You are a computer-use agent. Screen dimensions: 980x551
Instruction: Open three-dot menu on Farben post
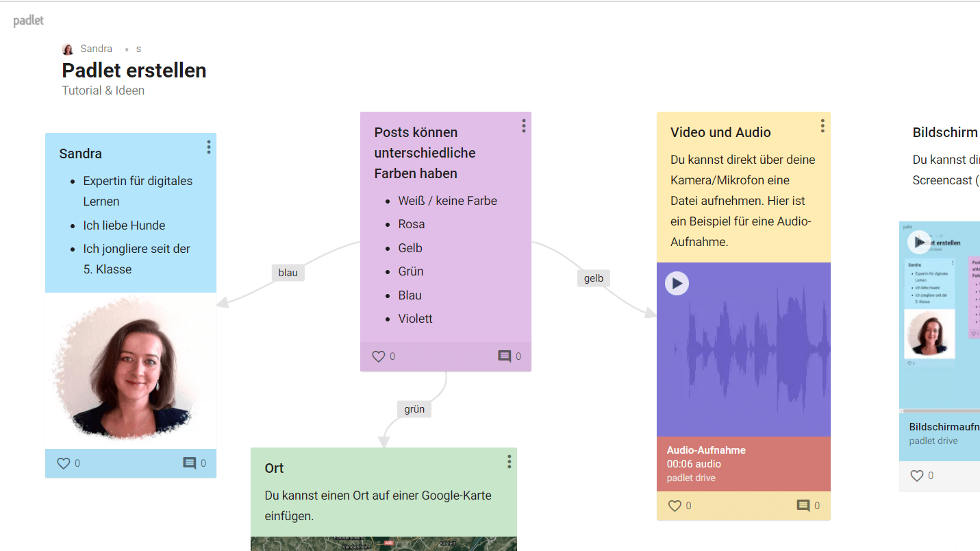pyautogui.click(x=524, y=126)
